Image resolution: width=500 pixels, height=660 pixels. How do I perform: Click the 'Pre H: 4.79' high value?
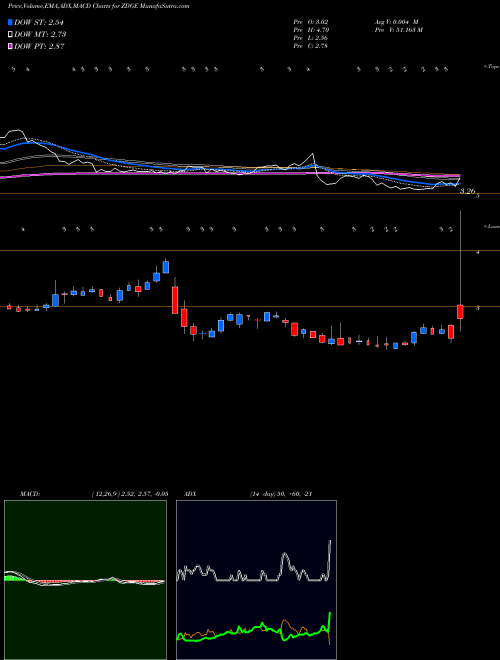[x=311, y=30]
